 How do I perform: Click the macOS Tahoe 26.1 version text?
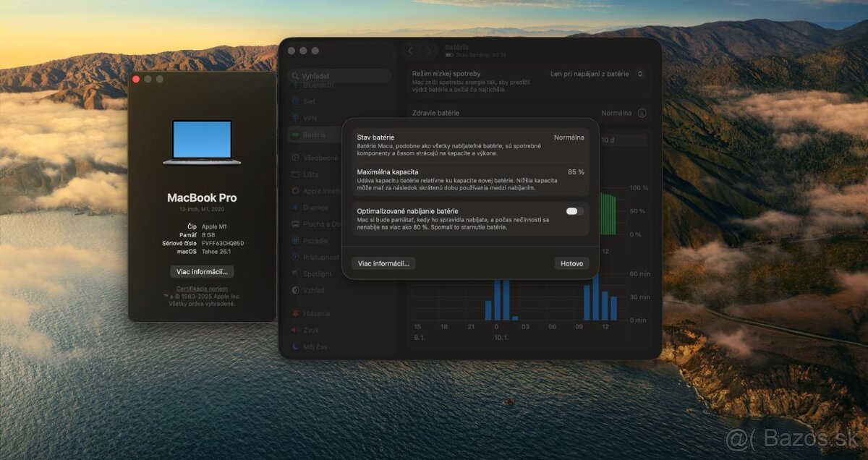tap(217, 252)
